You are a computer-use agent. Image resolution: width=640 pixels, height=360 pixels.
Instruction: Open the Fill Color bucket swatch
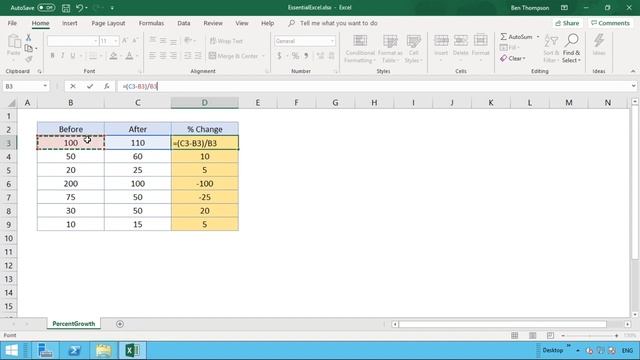click(x=113, y=56)
